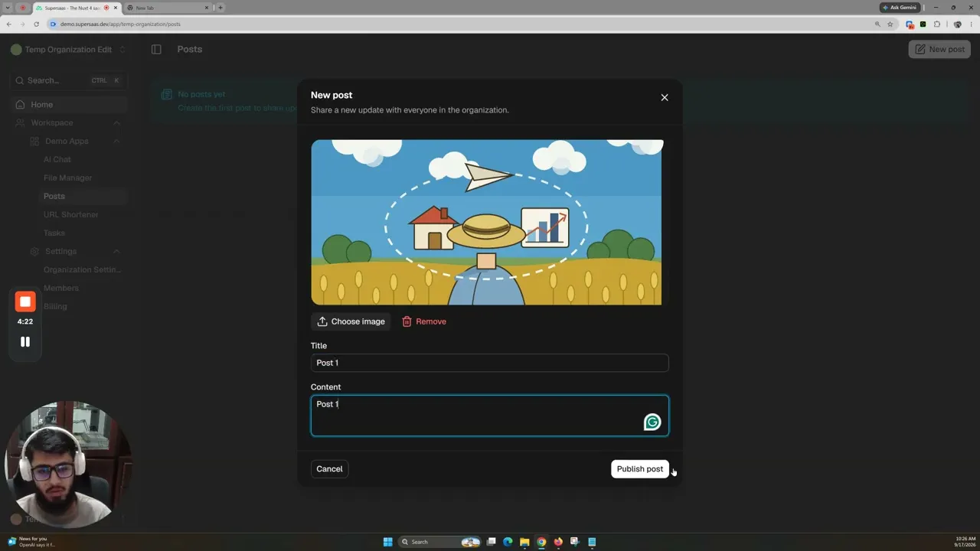Open the browser Extensions puzzle icon

tap(936, 24)
